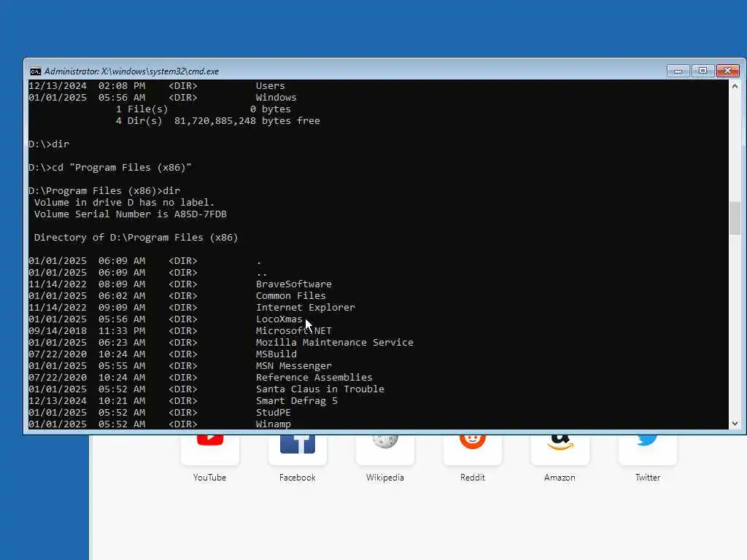Click the 81,720,885,248 bytes free text
747x560 pixels.
247,121
